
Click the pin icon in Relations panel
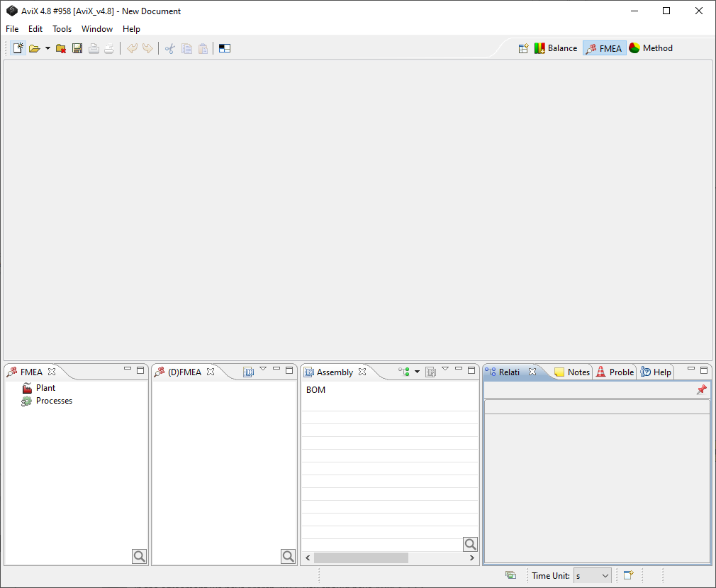pos(701,390)
